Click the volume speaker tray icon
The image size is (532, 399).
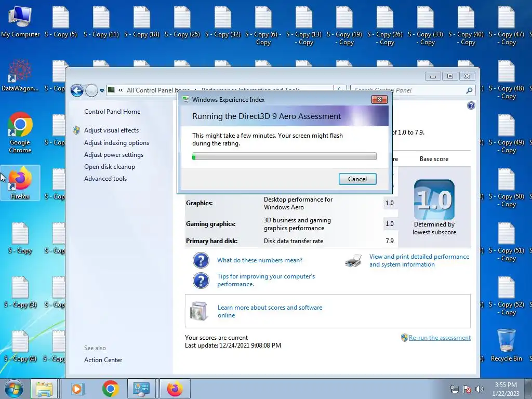point(479,389)
